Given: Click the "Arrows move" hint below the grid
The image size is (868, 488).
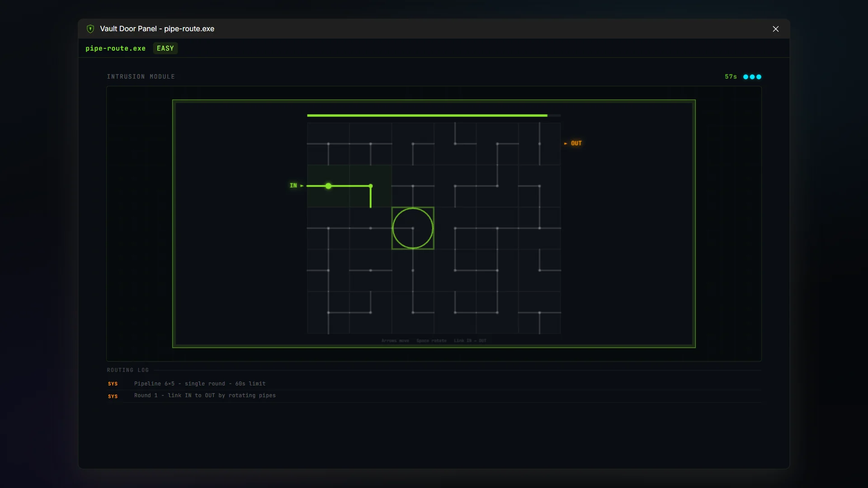Looking at the screenshot, I should pyautogui.click(x=395, y=341).
